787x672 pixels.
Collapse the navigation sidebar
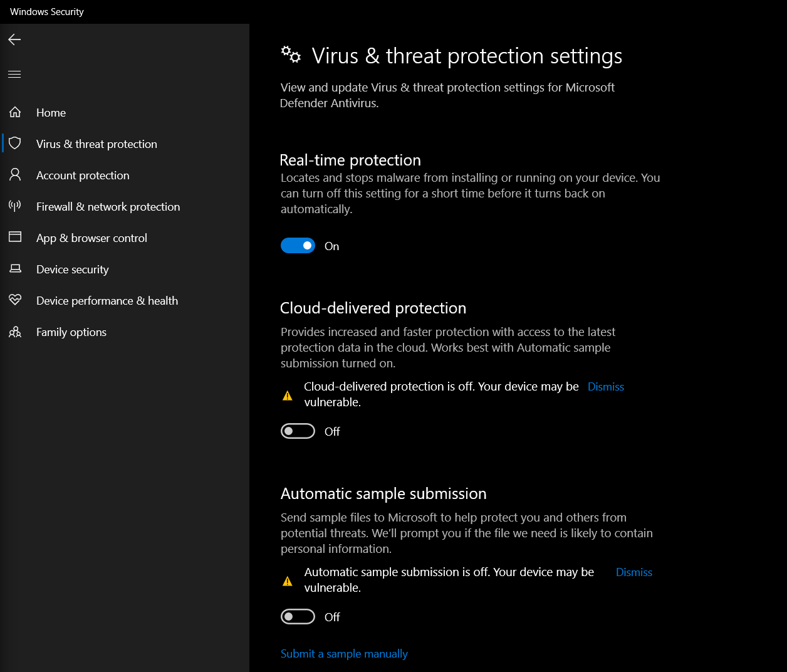pos(14,73)
